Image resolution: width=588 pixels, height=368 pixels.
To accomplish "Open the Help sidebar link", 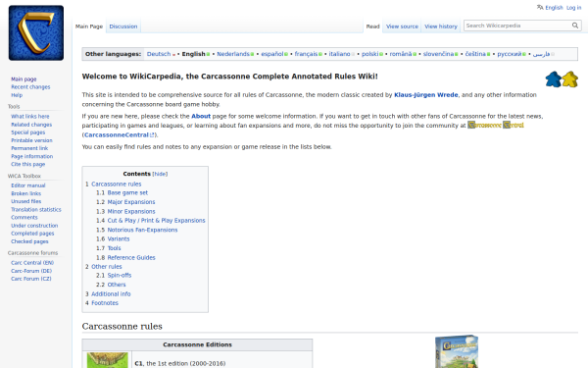I will pos(17,95).
